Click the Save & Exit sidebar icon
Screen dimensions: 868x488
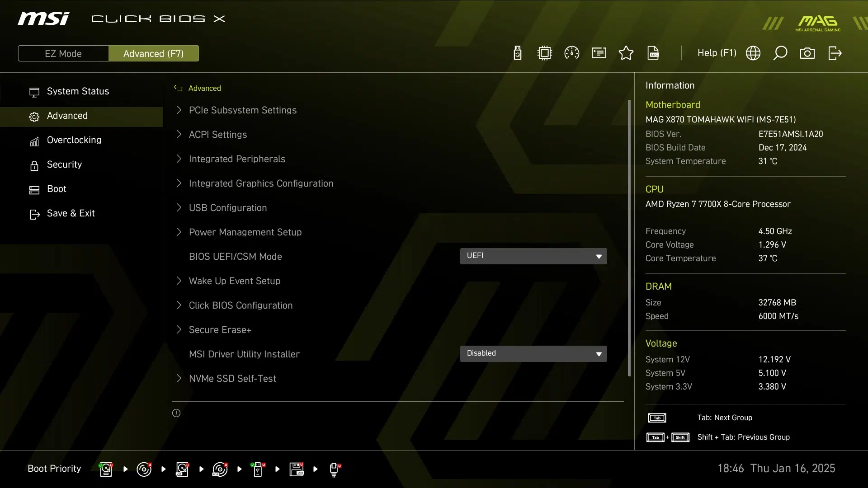[x=35, y=215]
